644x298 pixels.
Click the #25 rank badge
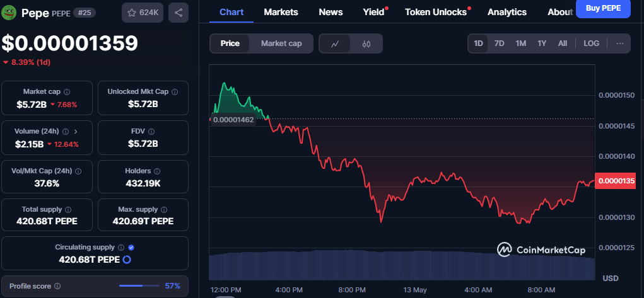tap(85, 13)
